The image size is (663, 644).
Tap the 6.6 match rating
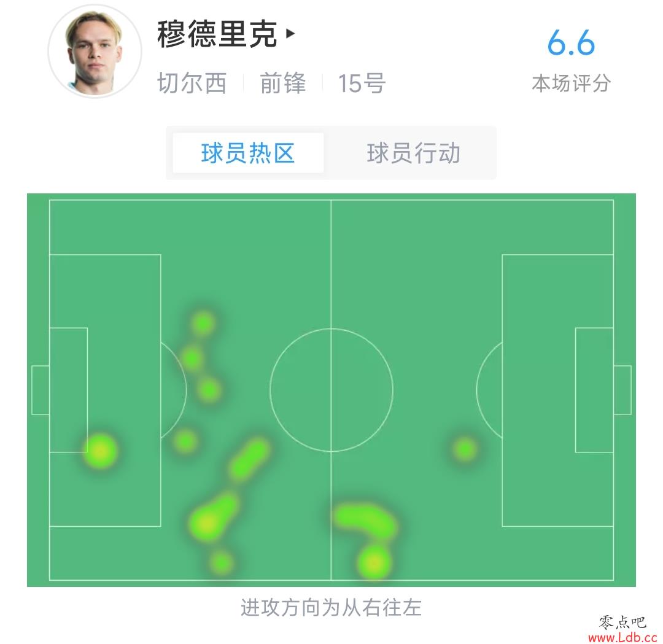(x=571, y=43)
